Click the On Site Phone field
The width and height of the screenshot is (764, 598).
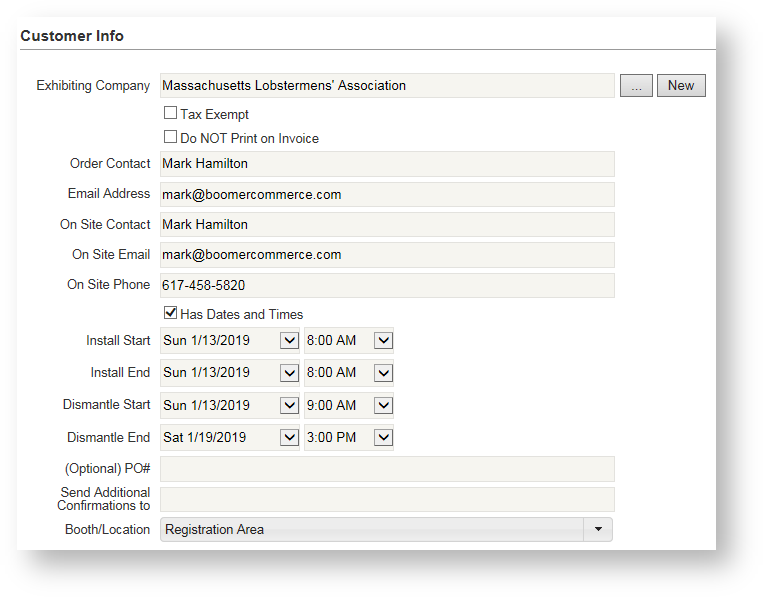387,286
